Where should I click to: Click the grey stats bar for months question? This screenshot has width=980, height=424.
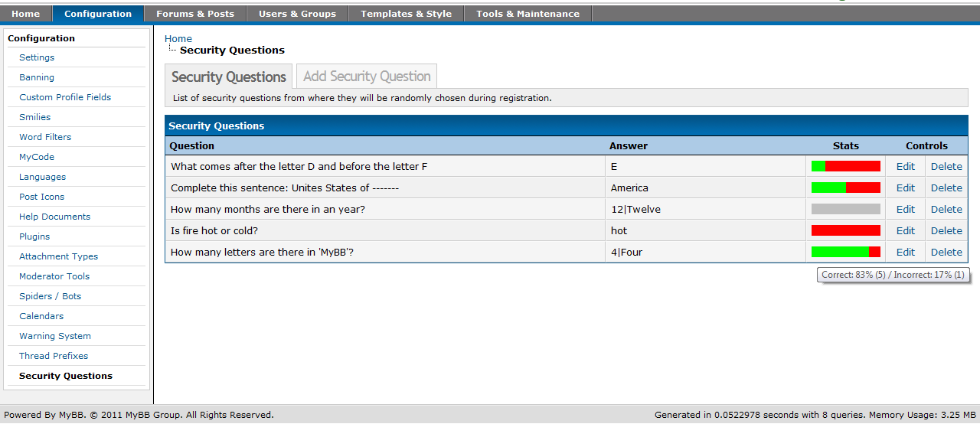click(x=846, y=209)
